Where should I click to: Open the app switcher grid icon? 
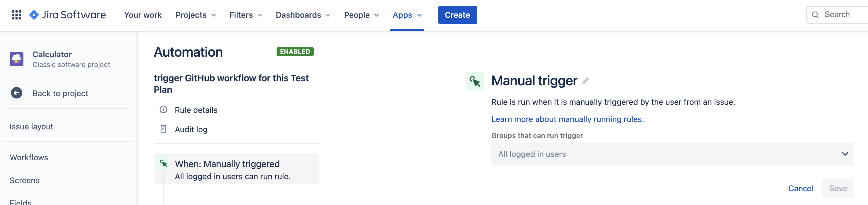tap(17, 15)
